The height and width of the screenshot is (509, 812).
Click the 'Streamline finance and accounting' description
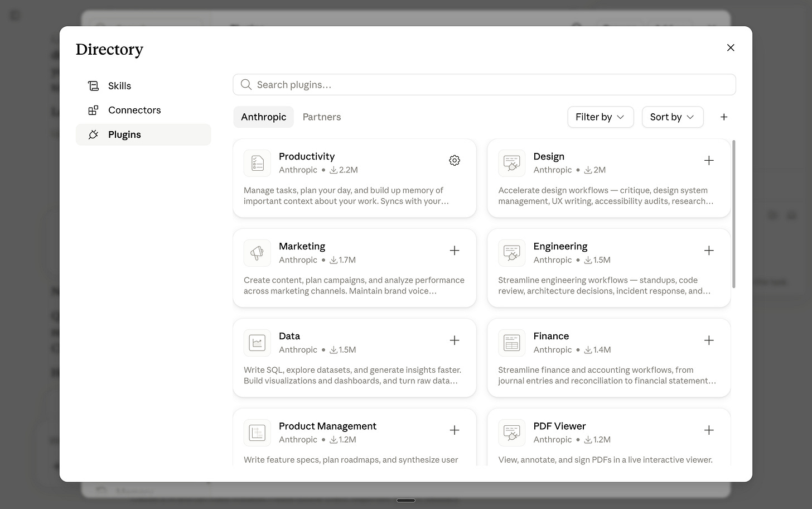pos(607,376)
